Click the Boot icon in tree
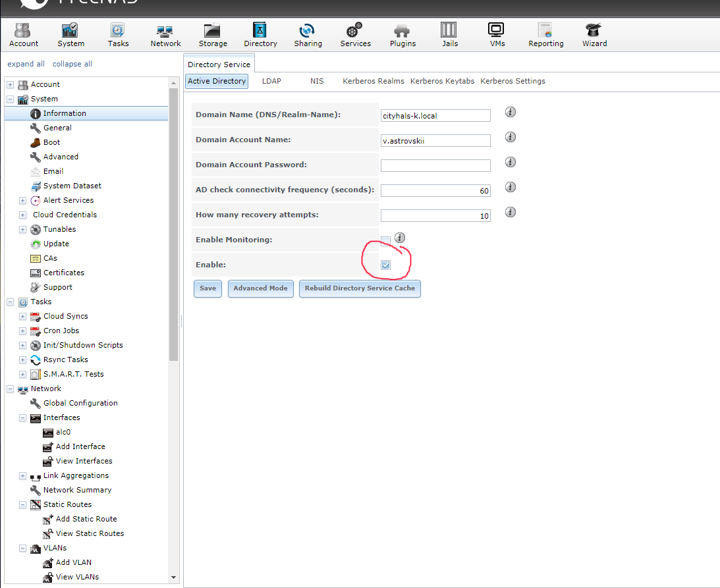This screenshot has width=720, height=588. (x=36, y=143)
